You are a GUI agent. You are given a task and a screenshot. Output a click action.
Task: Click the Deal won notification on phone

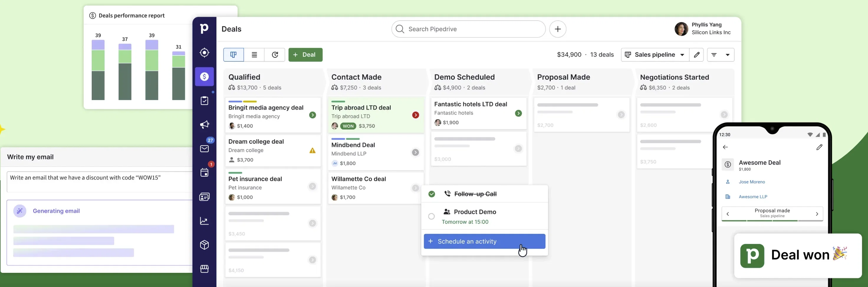tap(798, 256)
